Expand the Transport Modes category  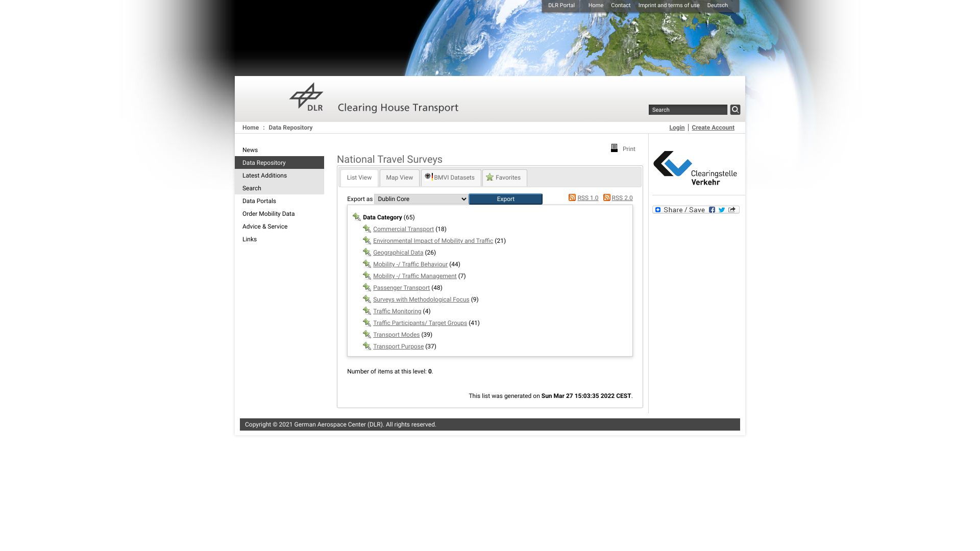pos(397,334)
